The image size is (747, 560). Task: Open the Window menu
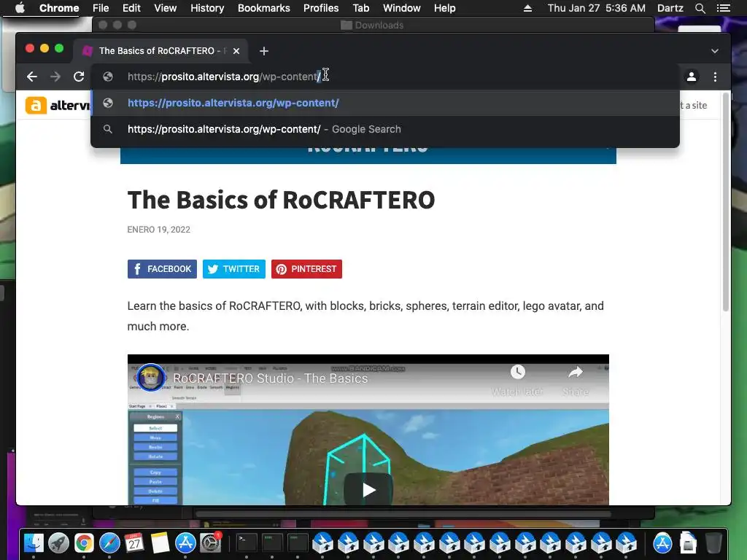pyautogui.click(x=402, y=8)
